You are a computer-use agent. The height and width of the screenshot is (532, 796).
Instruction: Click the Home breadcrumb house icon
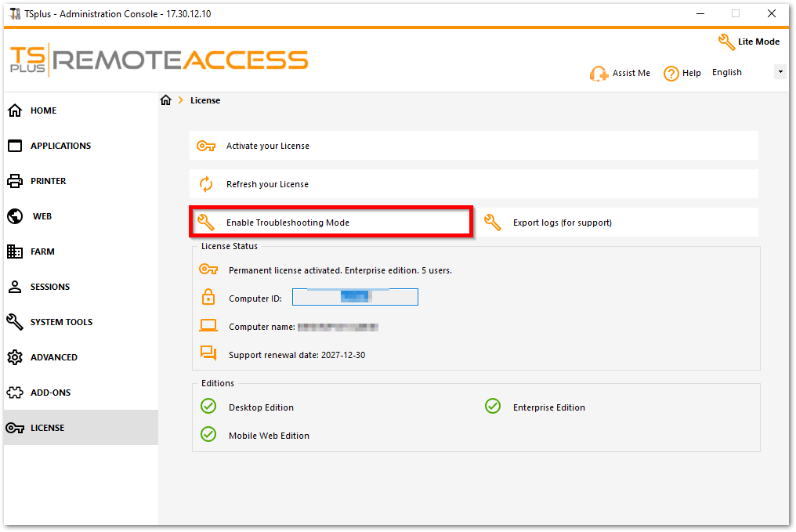point(165,100)
